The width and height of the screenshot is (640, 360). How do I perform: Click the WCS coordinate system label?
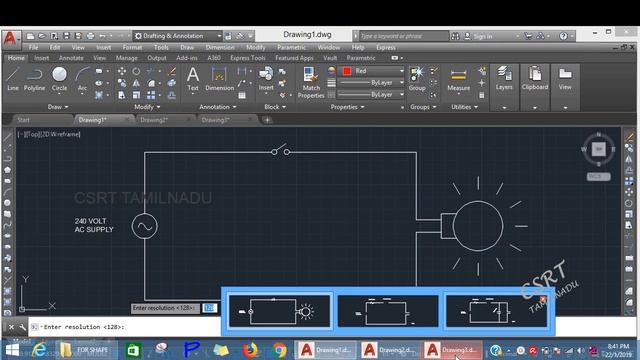[x=598, y=176]
